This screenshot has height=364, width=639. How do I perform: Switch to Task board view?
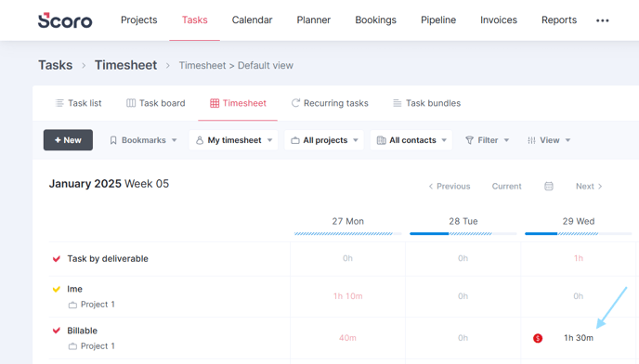click(x=156, y=103)
